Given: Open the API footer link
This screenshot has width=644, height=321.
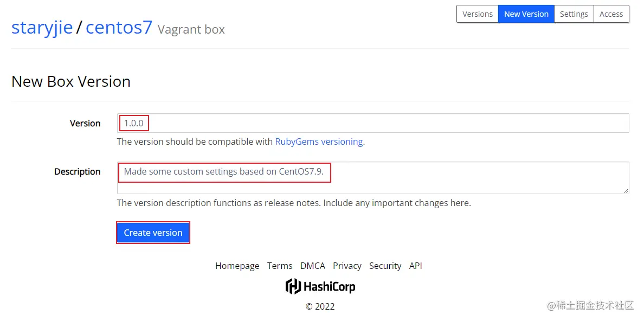Looking at the screenshot, I should pos(415,266).
